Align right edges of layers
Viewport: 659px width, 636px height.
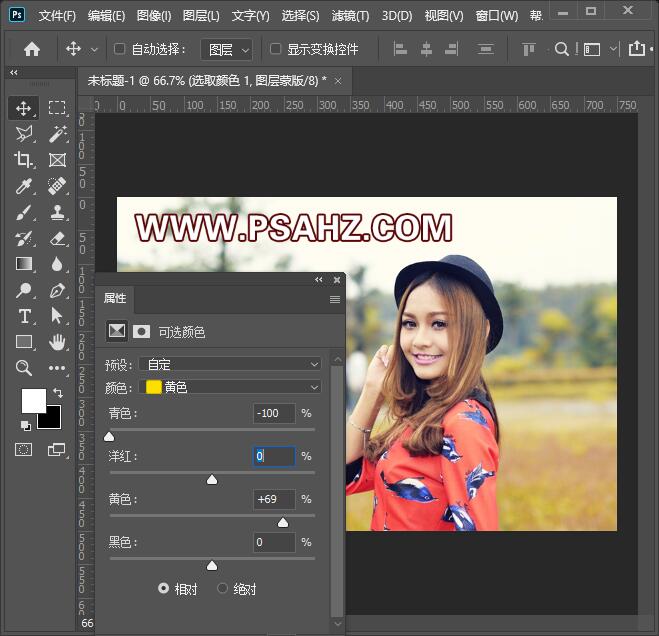tap(451, 49)
